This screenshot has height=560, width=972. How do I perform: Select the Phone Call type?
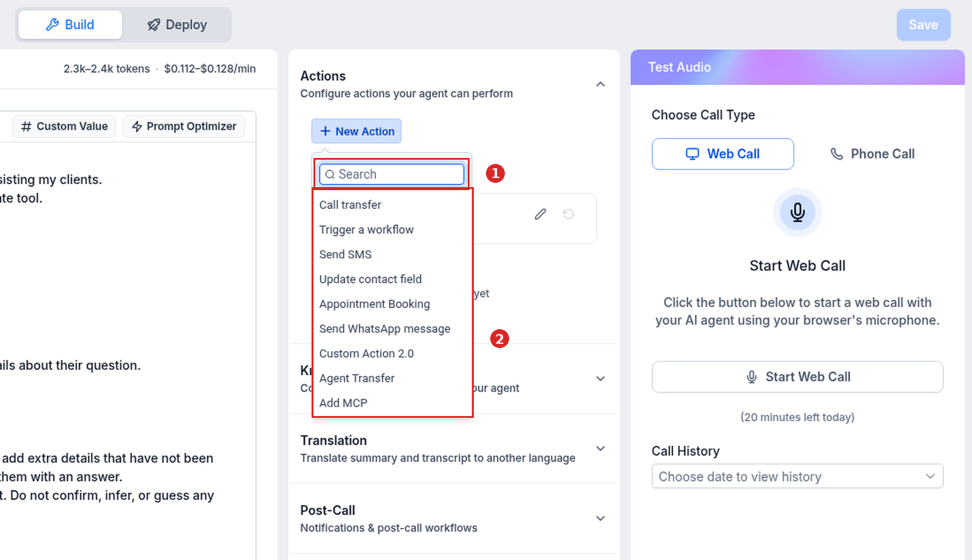(x=872, y=154)
